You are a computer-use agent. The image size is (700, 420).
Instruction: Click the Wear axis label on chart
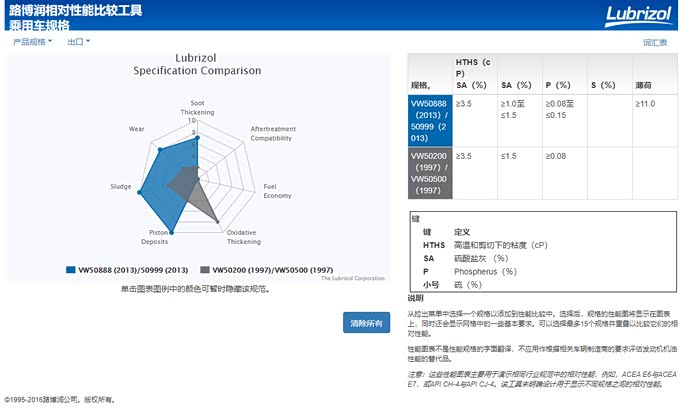coord(137,129)
